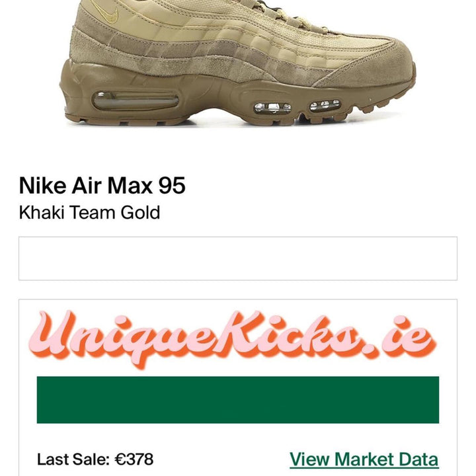
Task: Tap the €378 amount
Action: [134, 459]
